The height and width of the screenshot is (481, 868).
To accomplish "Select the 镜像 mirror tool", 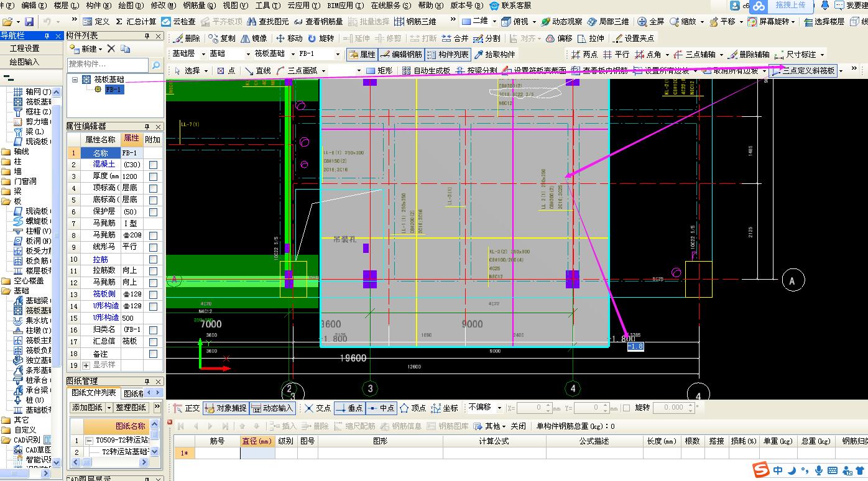I will pos(254,38).
